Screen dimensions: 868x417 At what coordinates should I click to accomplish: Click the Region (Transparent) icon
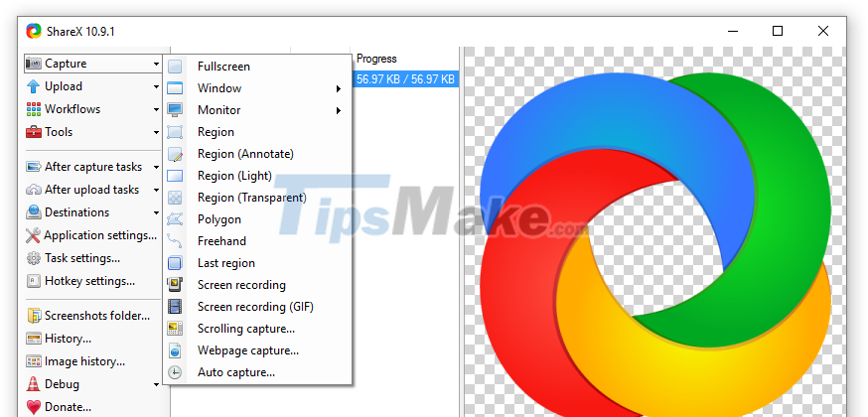point(175,198)
